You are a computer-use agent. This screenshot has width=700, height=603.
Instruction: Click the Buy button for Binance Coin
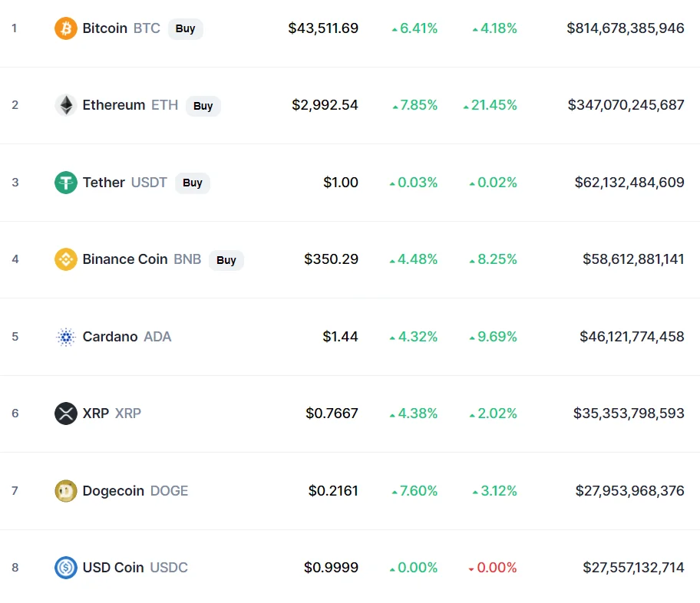pos(226,260)
